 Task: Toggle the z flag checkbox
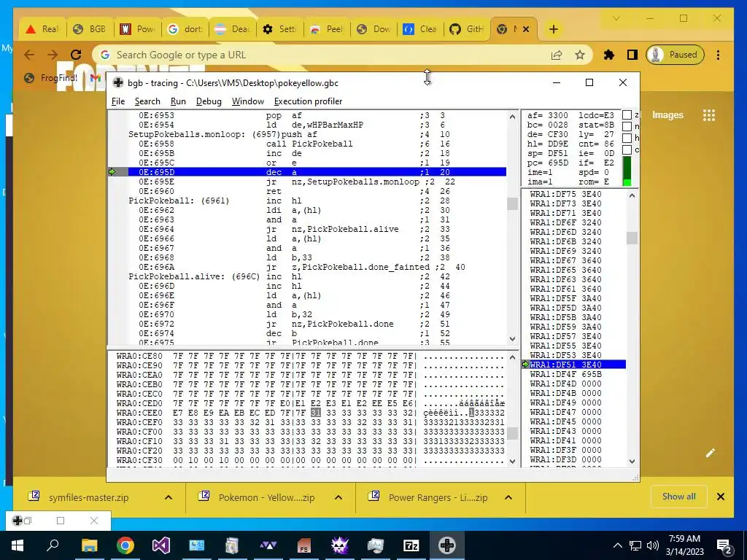coord(627,114)
